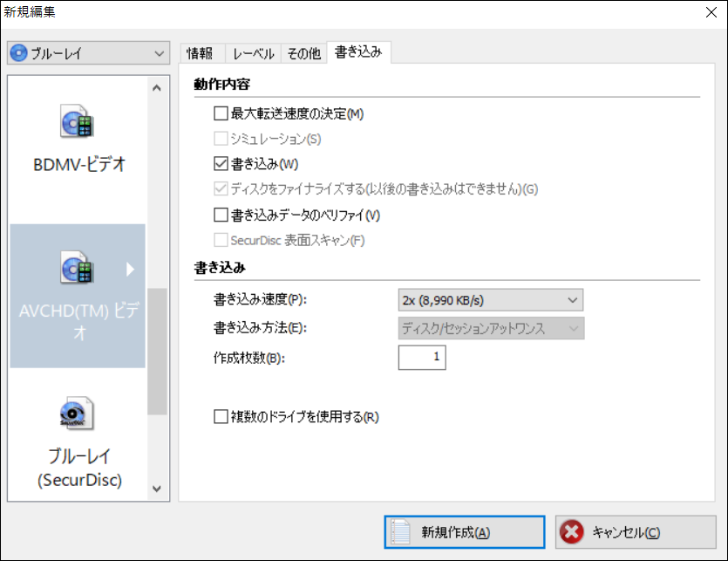
Task: Switch to the 情報 tab
Action: [201, 52]
